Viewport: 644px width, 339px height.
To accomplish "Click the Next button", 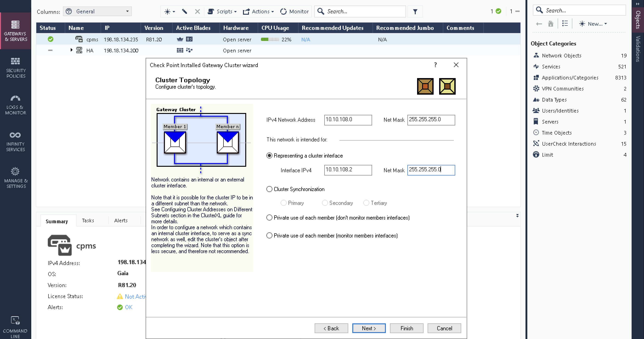I will point(369,328).
